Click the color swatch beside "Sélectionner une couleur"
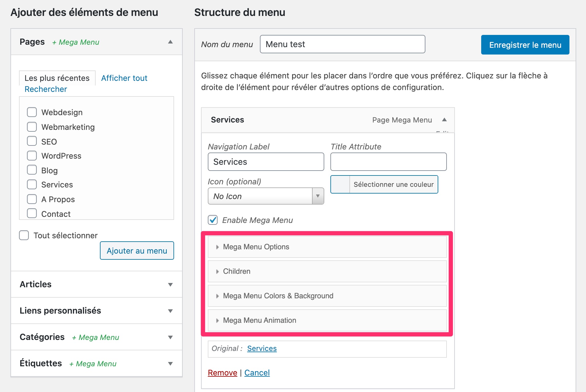586x392 pixels. (340, 184)
